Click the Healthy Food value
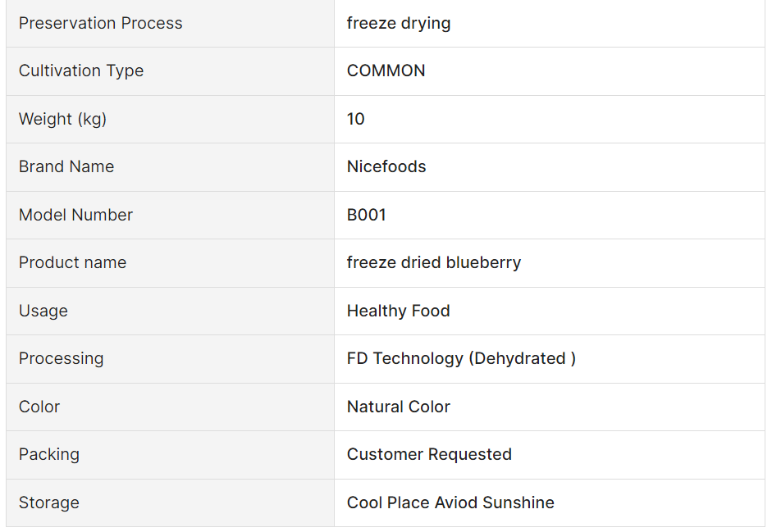 pos(399,311)
